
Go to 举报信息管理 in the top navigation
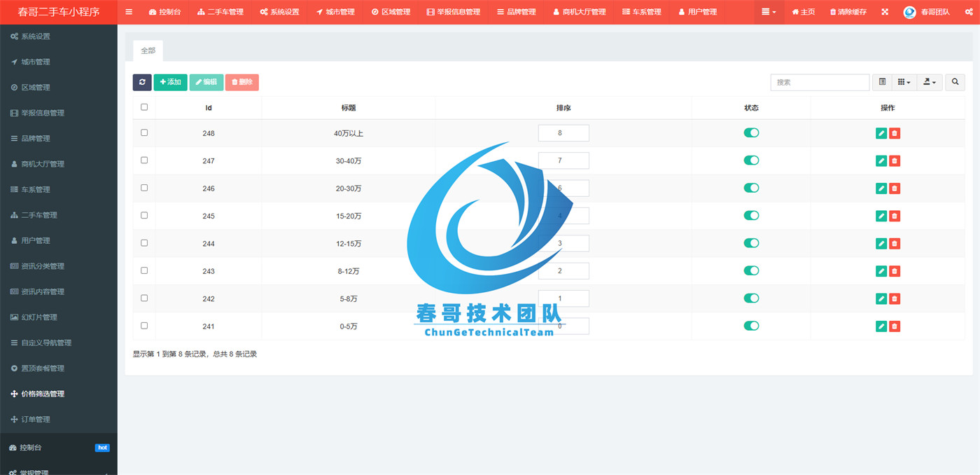pyautogui.click(x=453, y=12)
